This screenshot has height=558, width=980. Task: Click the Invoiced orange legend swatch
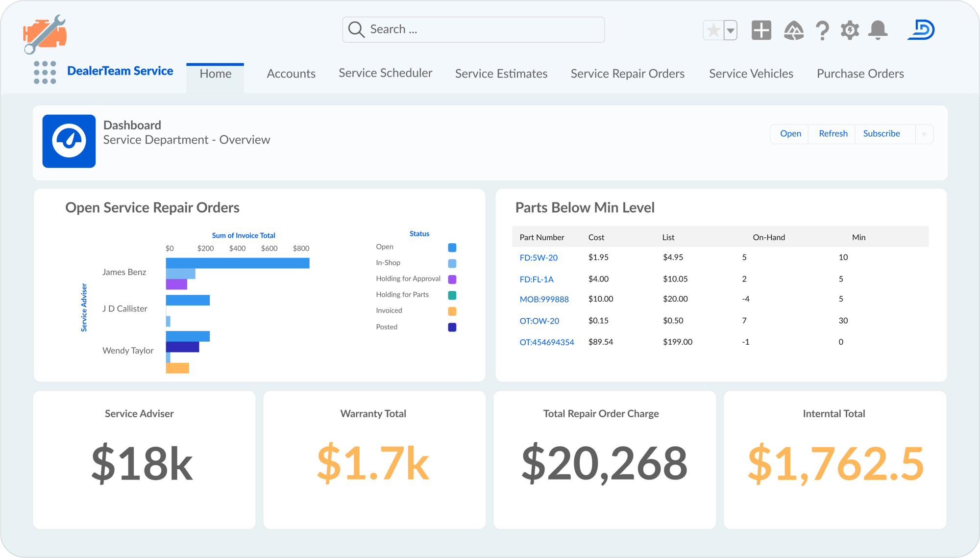452,311
